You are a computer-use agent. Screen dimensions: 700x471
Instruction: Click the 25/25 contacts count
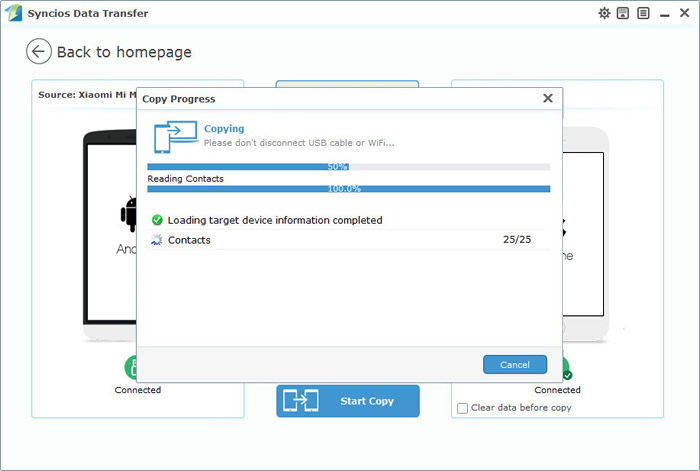(517, 239)
